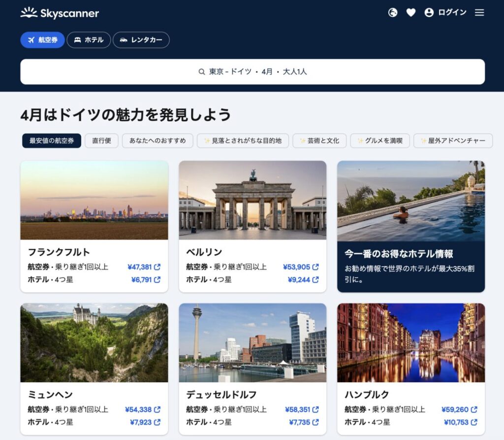504x440 pixels.
Task: Open the globe region settings icon
Action: click(x=392, y=13)
